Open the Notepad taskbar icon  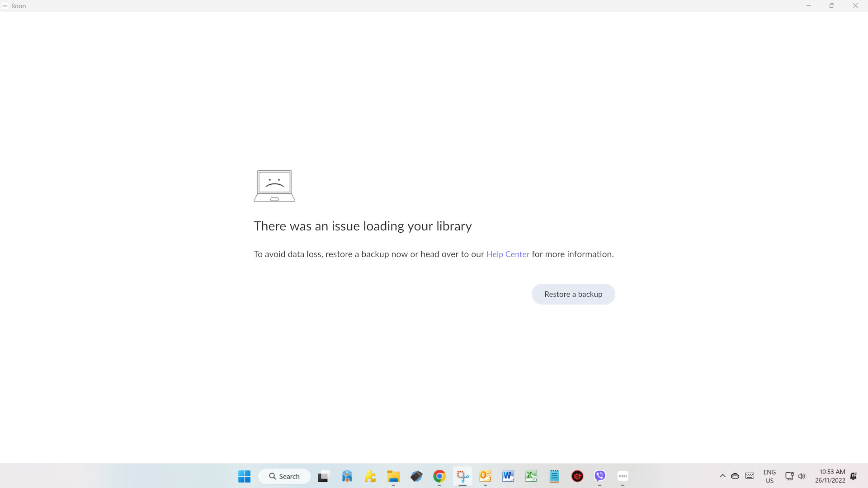[554, 476]
